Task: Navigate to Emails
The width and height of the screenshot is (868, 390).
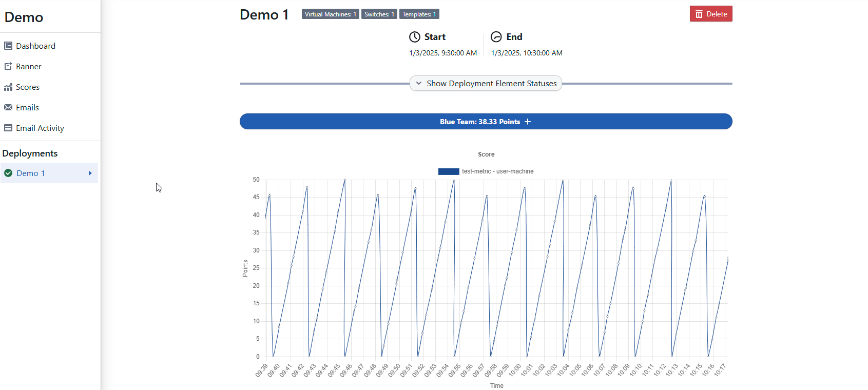Action: point(27,107)
